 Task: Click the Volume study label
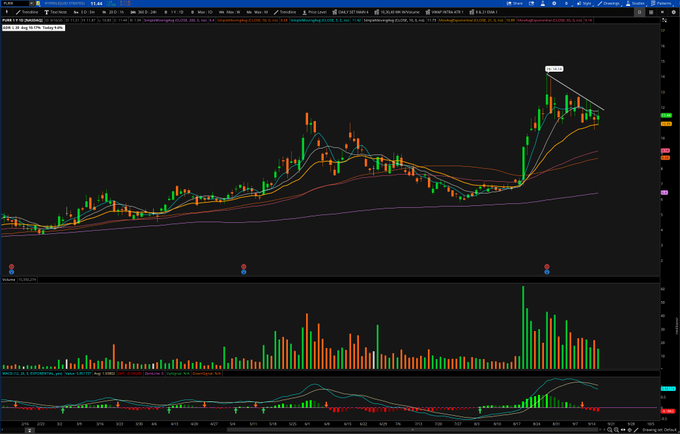point(9,280)
